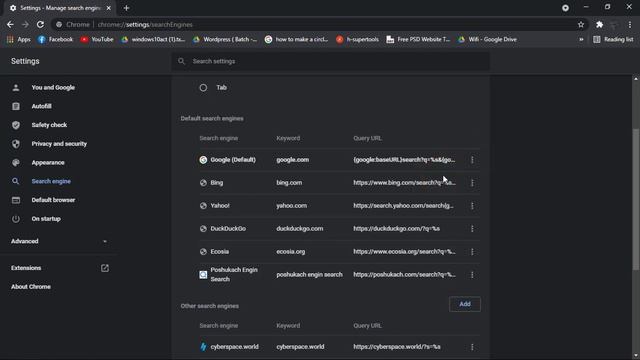Open more actions for Bing
Viewport: 640px width, 360px height.
click(x=472, y=183)
